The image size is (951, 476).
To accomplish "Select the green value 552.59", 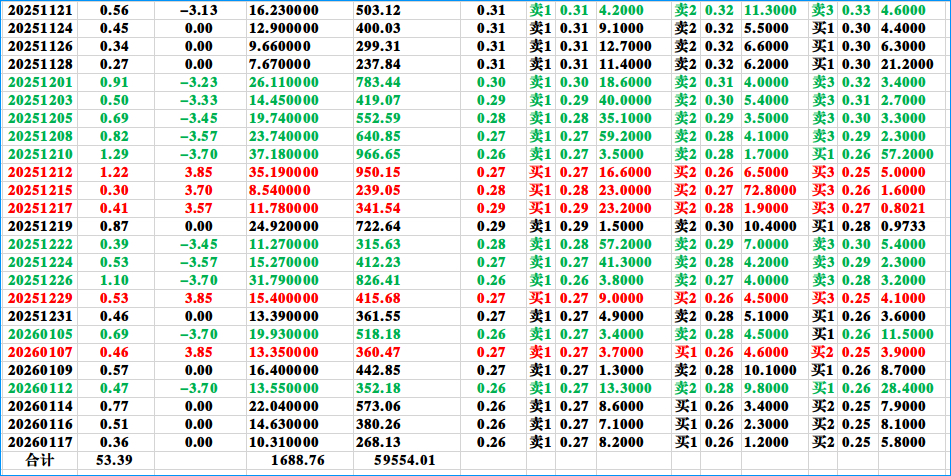I will [x=379, y=118].
